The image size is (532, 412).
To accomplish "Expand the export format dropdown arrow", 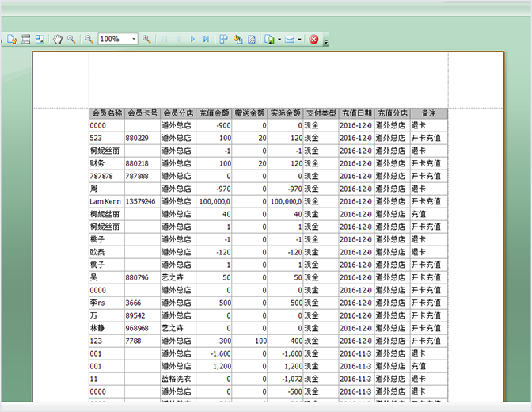I will [x=279, y=39].
